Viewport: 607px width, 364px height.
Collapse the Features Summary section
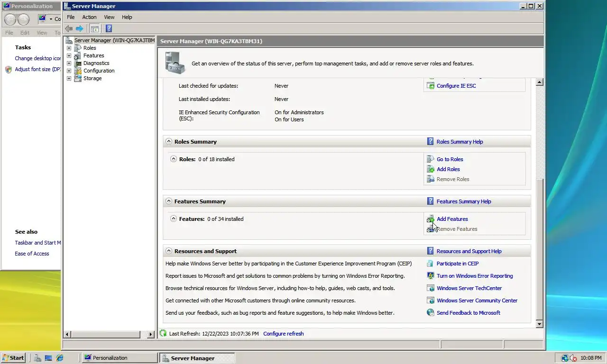[168, 201]
